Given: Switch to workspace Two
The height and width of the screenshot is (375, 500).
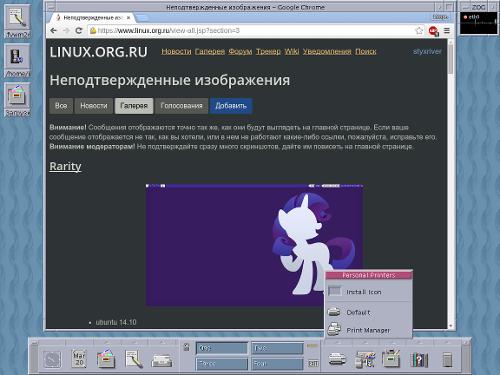Looking at the screenshot, I should (277, 348).
